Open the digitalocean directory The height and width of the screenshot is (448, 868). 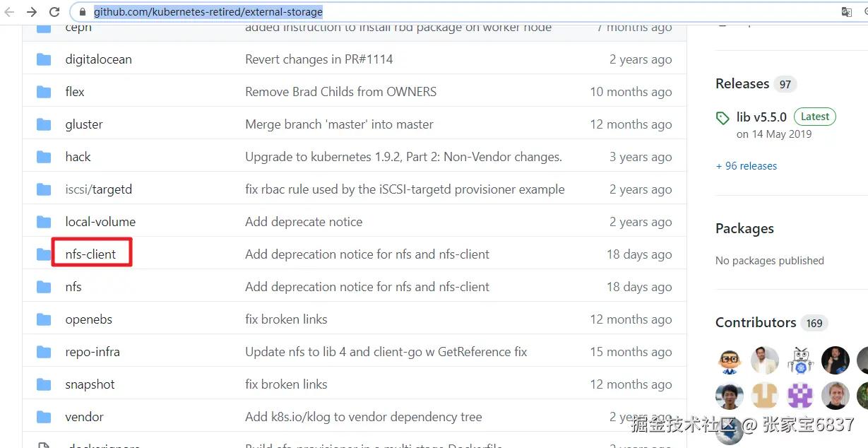click(x=98, y=59)
